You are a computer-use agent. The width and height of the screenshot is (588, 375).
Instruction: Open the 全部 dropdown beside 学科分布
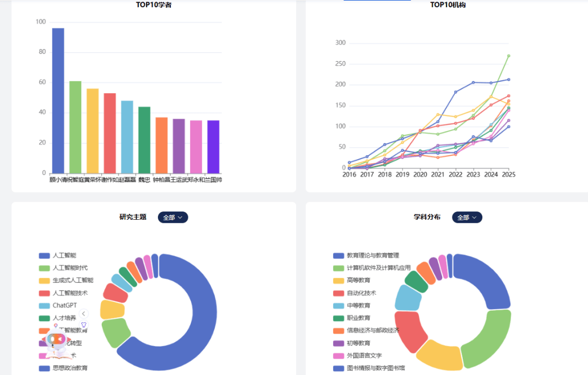[x=467, y=217]
